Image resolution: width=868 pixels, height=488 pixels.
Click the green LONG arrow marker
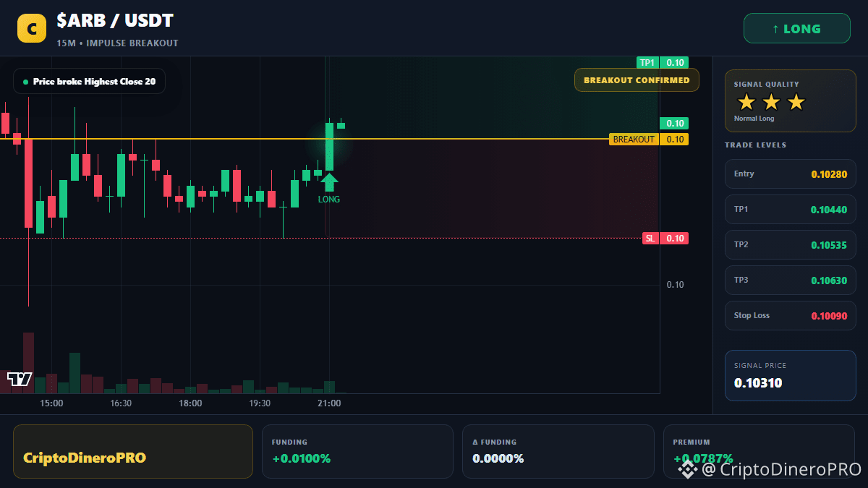(x=329, y=182)
